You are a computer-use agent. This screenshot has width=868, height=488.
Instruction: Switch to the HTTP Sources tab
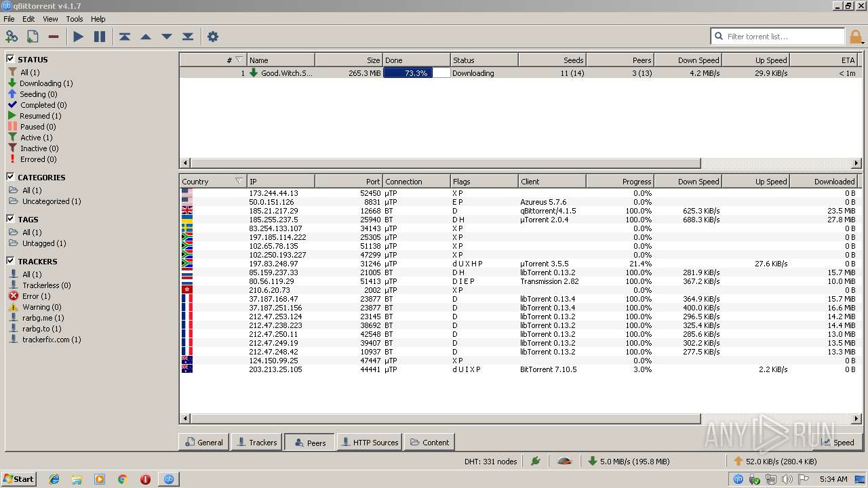click(370, 442)
